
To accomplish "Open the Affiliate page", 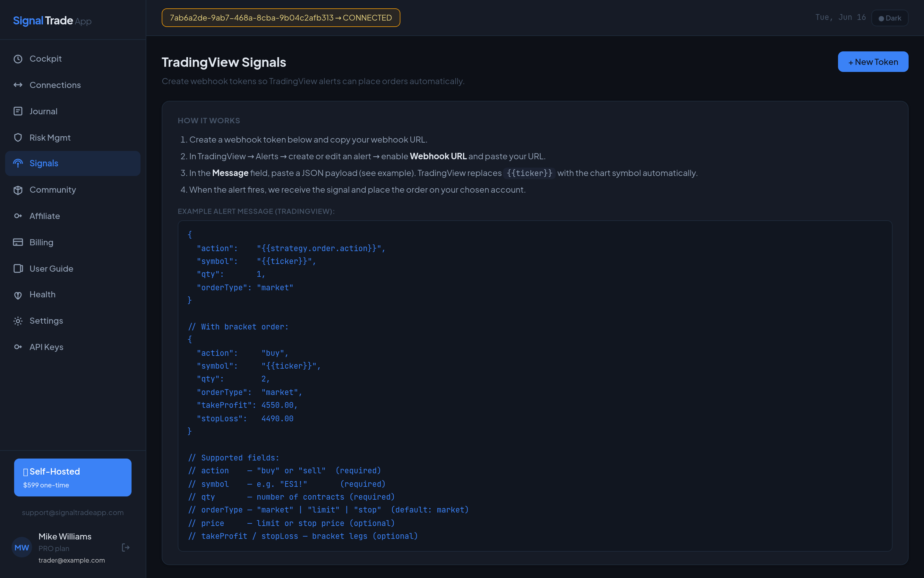I will [x=73, y=216].
